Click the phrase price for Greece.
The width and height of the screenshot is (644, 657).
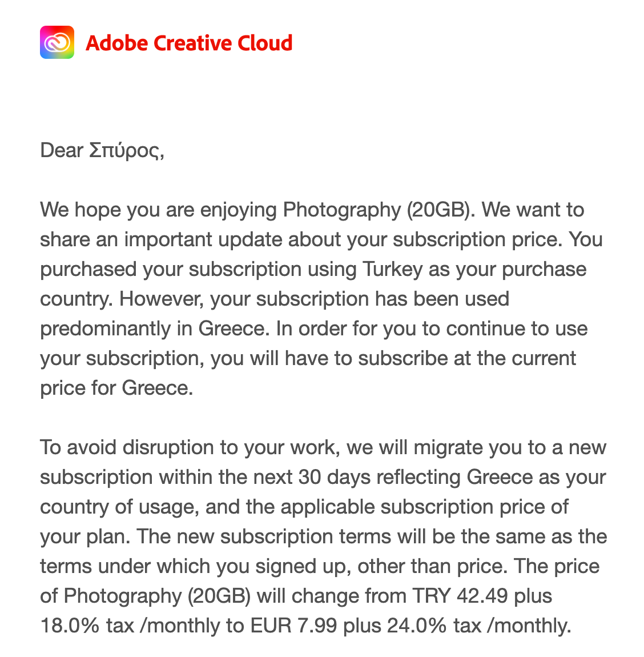(x=116, y=388)
